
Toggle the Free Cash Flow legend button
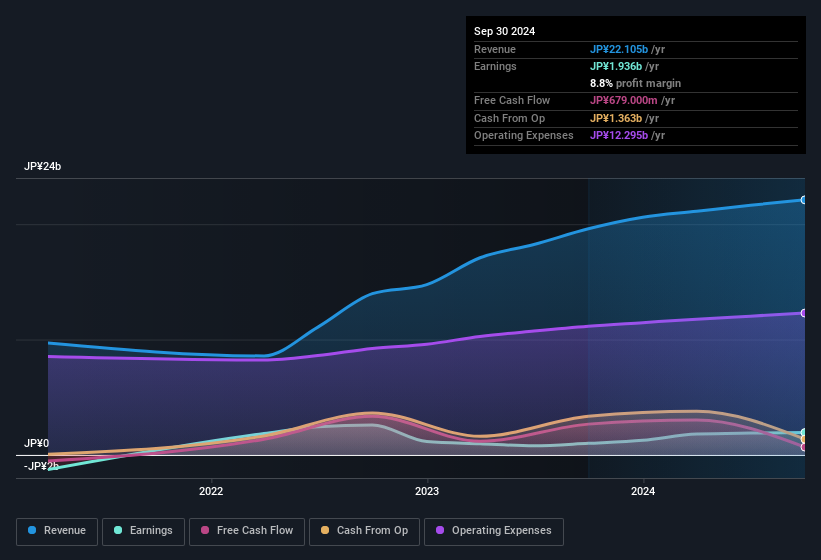tap(247, 531)
